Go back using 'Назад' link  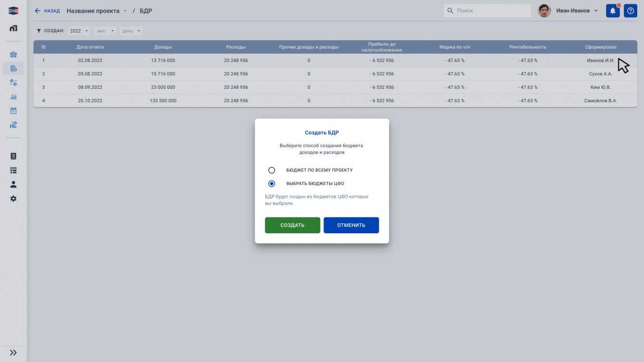click(x=48, y=11)
